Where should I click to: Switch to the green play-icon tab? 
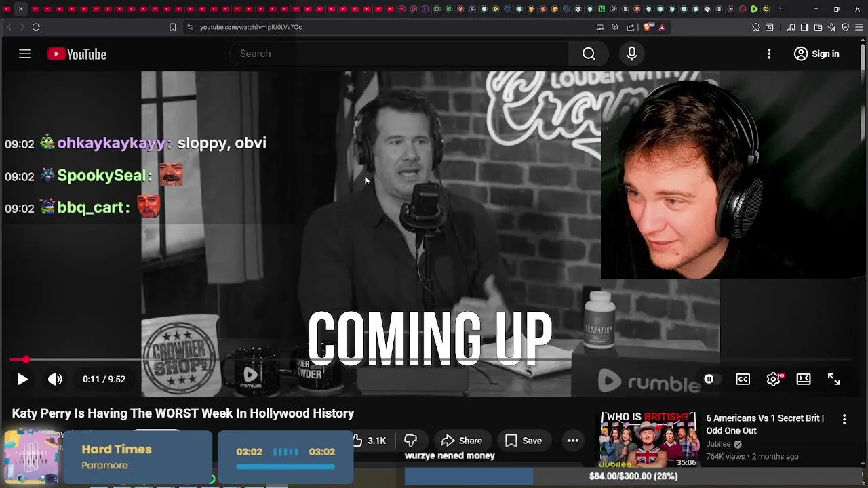point(754,9)
